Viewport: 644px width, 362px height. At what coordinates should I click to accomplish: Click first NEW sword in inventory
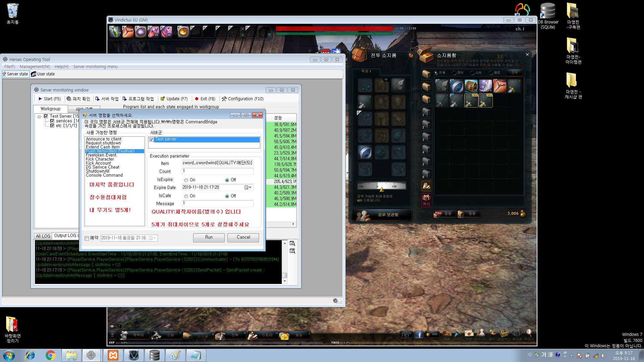pos(471,101)
